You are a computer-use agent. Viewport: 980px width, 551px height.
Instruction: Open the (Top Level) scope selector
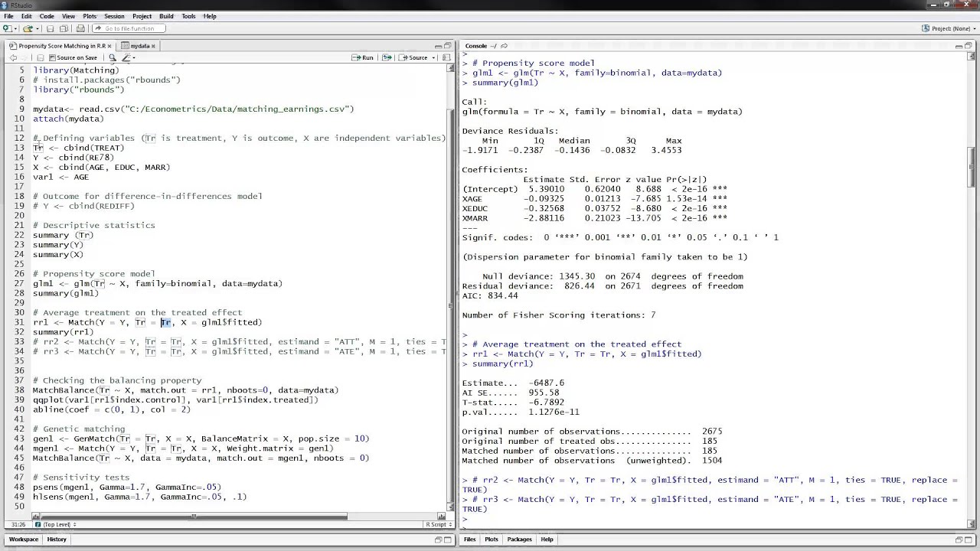point(55,524)
